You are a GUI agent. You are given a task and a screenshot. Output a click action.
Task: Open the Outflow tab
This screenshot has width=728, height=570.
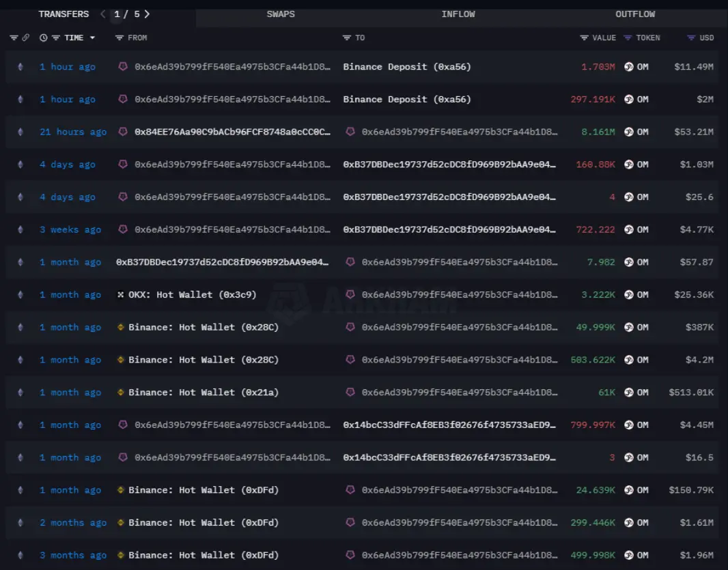(x=635, y=14)
